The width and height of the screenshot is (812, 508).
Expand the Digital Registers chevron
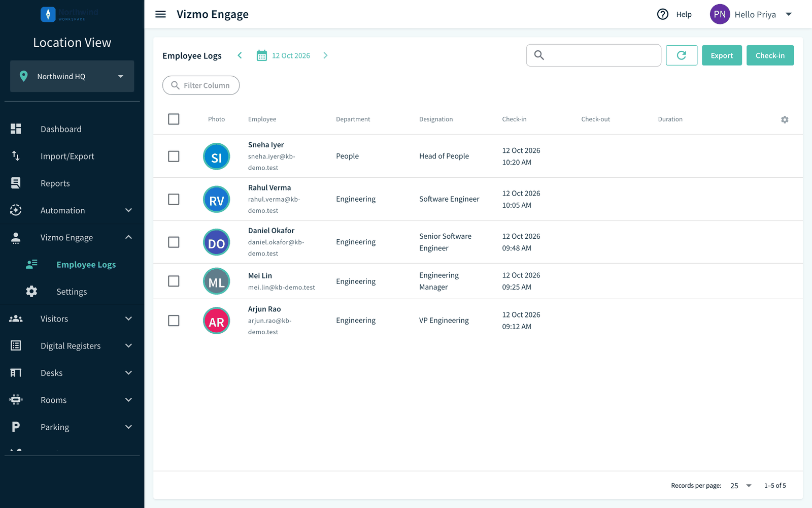[128, 345]
